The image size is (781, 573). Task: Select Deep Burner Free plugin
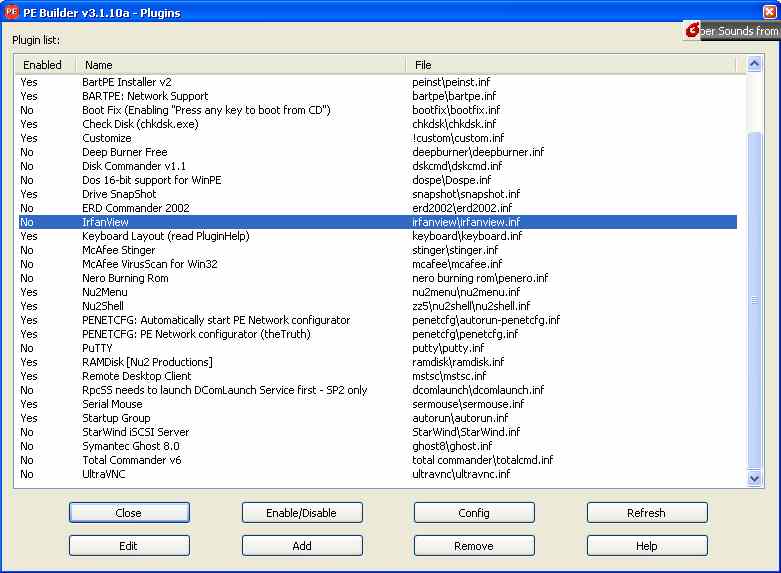378,152
